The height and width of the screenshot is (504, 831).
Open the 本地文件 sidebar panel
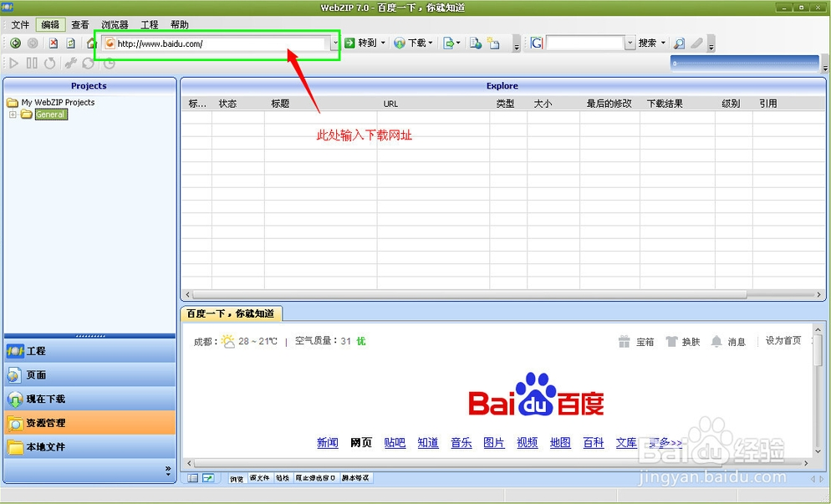(x=89, y=447)
